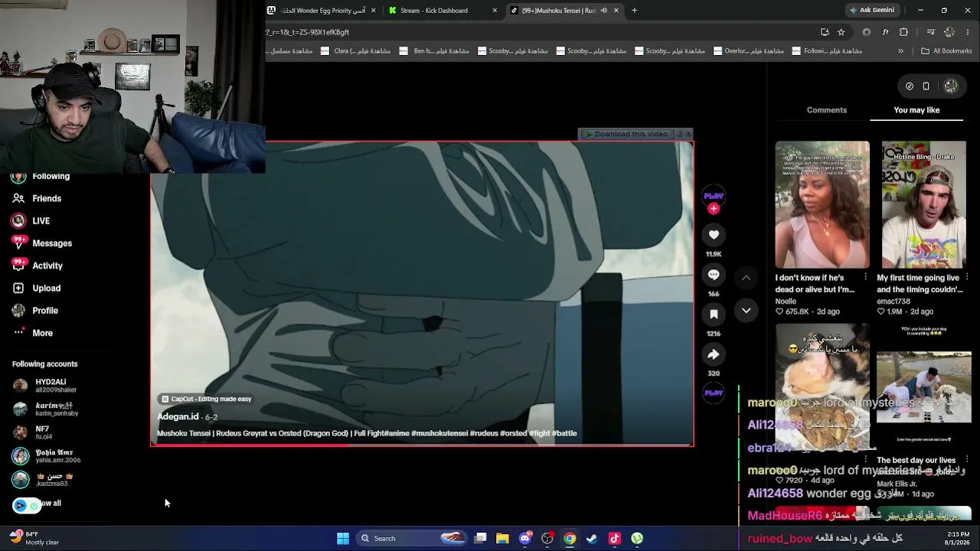
Task: Open the creator avatar above the follow badge
Action: [714, 195]
